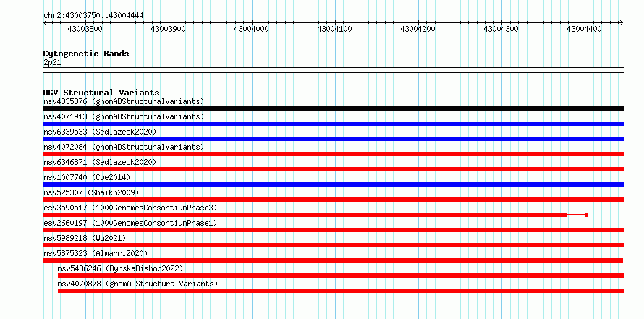Open the nsv4072084 gnomADStructuralVariants label
Viewport: 644px width, 319px height.
click(x=124, y=147)
